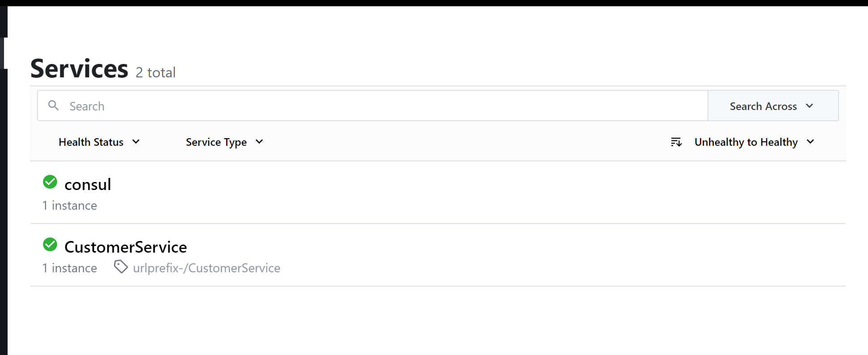This screenshot has width=868, height=355.
Task: Click the 2 total services counter
Action: coord(156,72)
